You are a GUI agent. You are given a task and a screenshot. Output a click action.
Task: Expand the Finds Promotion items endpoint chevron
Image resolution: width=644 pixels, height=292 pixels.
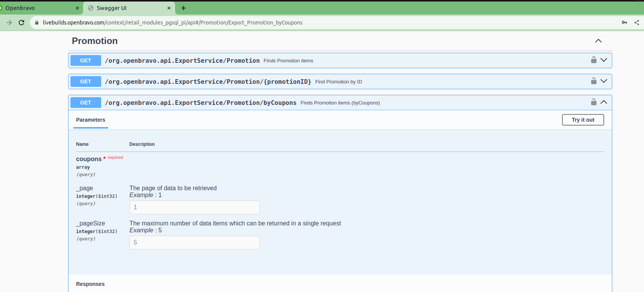click(604, 60)
